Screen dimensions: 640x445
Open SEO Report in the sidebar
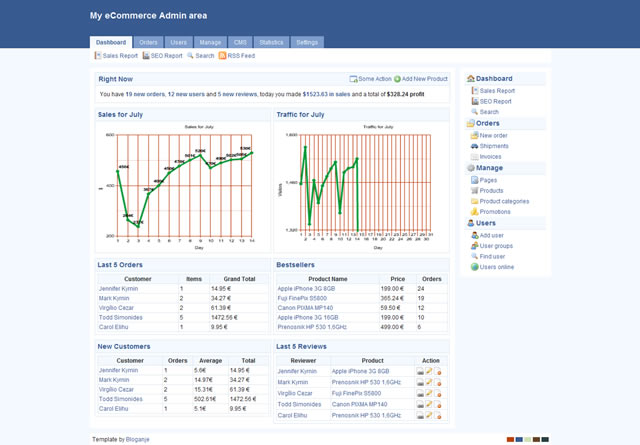(491, 101)
